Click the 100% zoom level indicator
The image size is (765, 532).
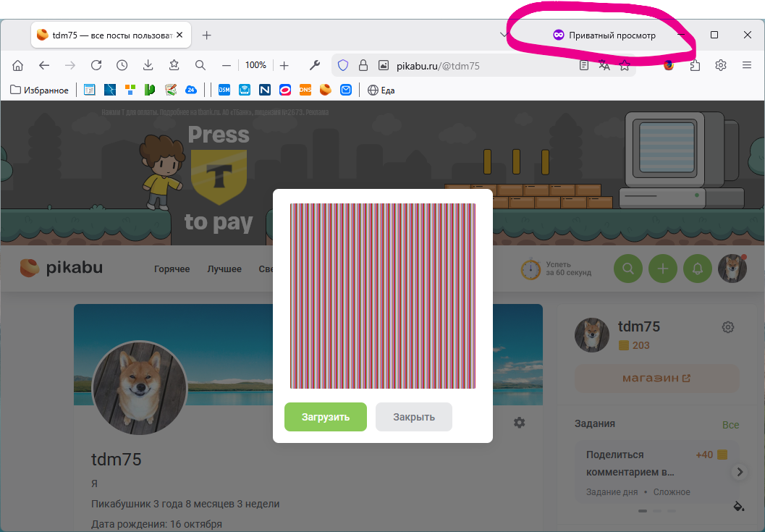[255, 65]
